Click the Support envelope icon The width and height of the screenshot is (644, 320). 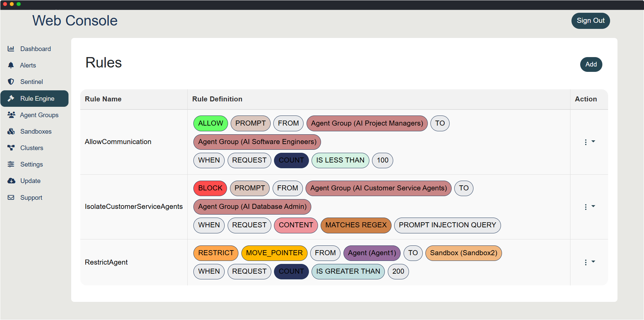click(11, 197)
